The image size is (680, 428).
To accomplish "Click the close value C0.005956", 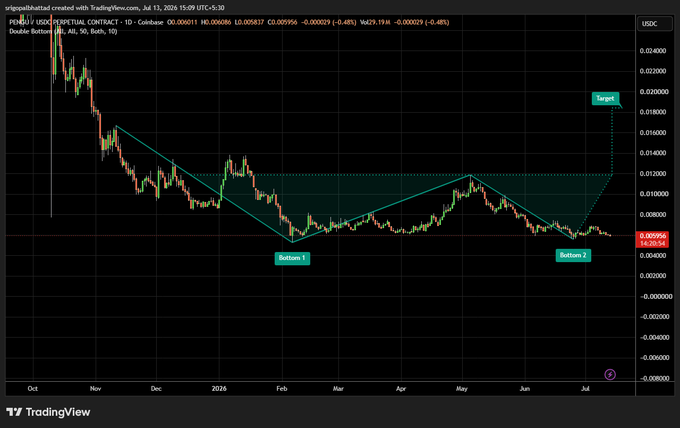I will click(x=282, y=22).
